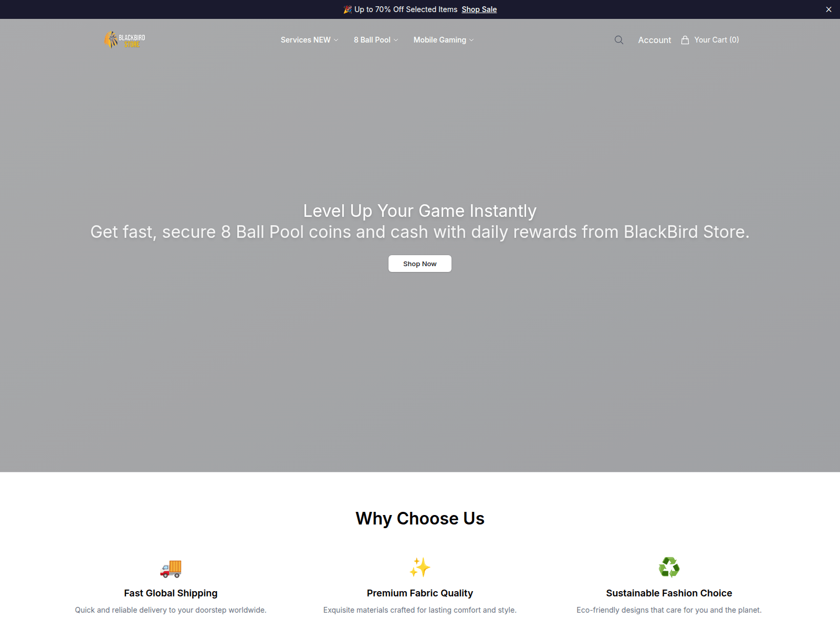Viewport: 840px width, 630px height.
Task: Open the 8 Ball Pool menu
Action: coord(372,40)
